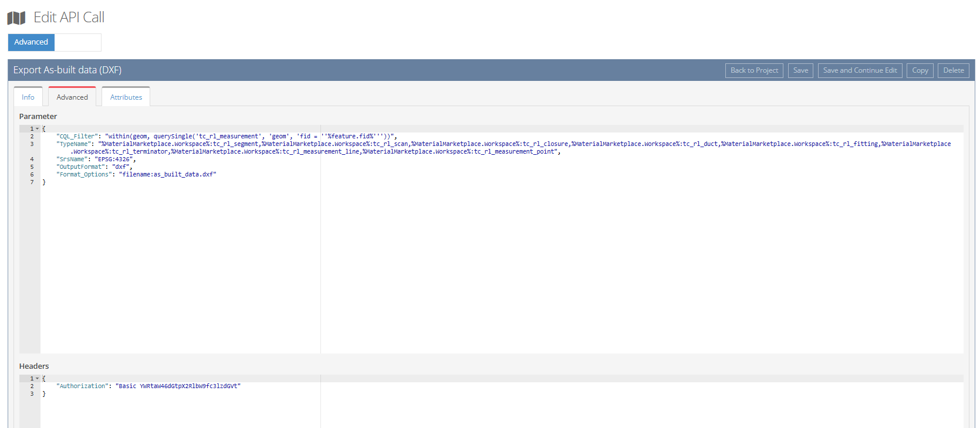
Task: Collapse the Parameter JSON fold arrow
Action: click(38, 129)
